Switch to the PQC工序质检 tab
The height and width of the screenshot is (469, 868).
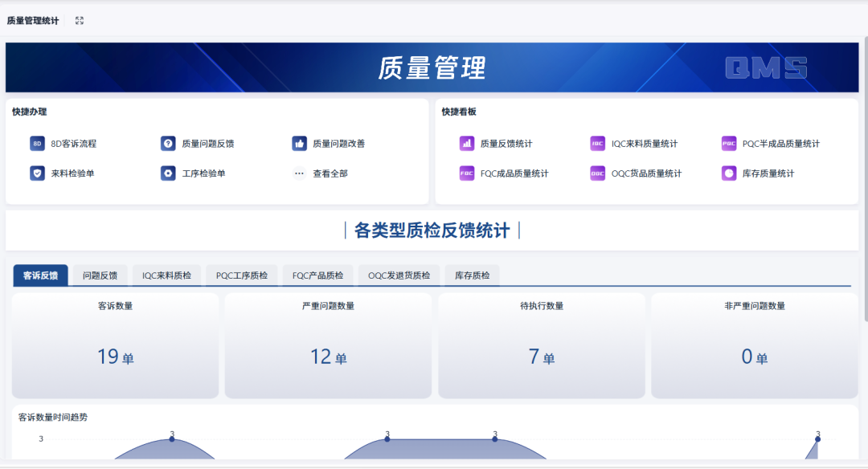click(242, 275)
